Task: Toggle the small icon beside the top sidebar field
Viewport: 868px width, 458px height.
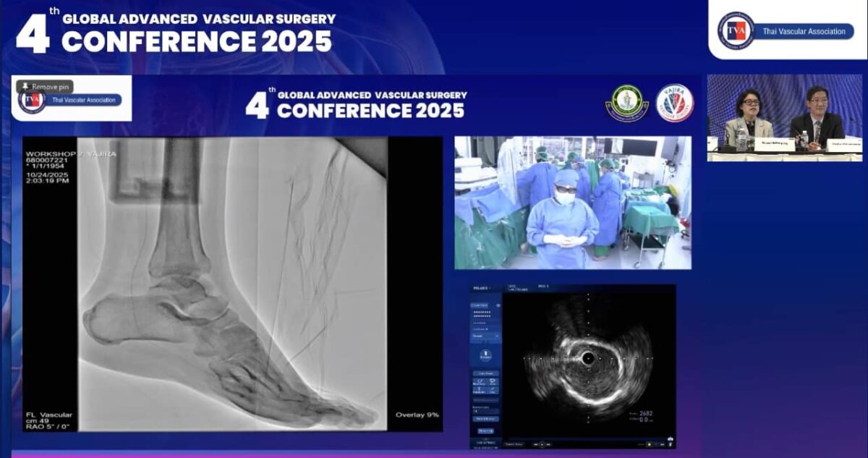Action: (x=498, y=305)
